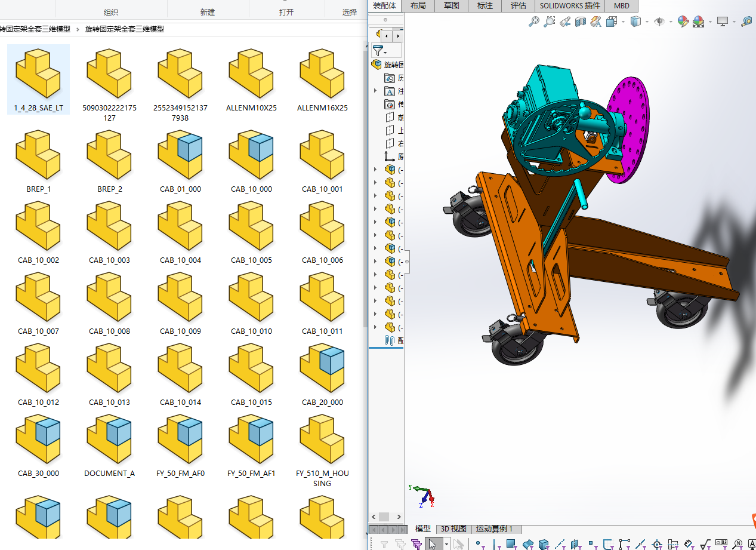This screenshot has width=756, height=550.
Task: Click the 新建 button in Explorer ribbon
Action: (x=208, y=12)
